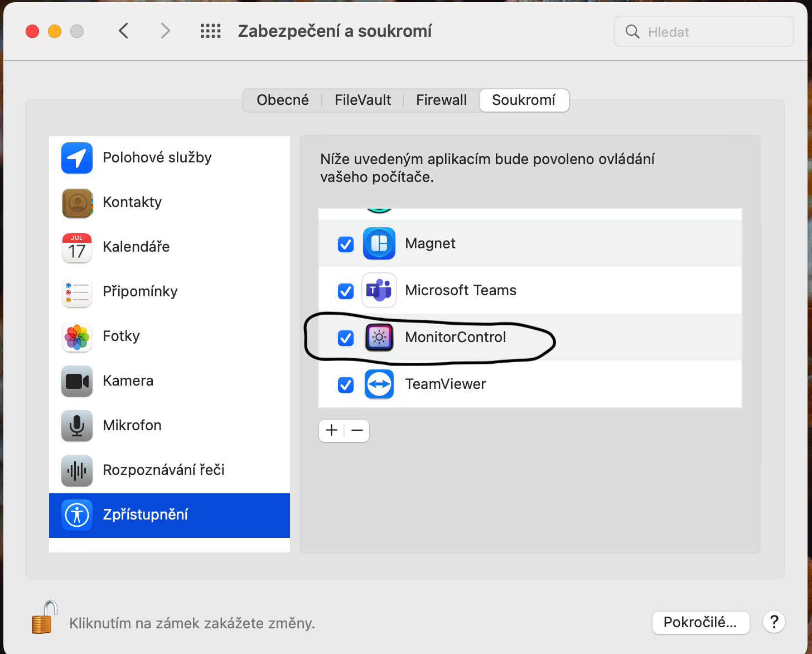The height and width of the screenshot is (654, 812).
Task: Click the show-all preferences grid icon
Action: [x=210, y=31]
